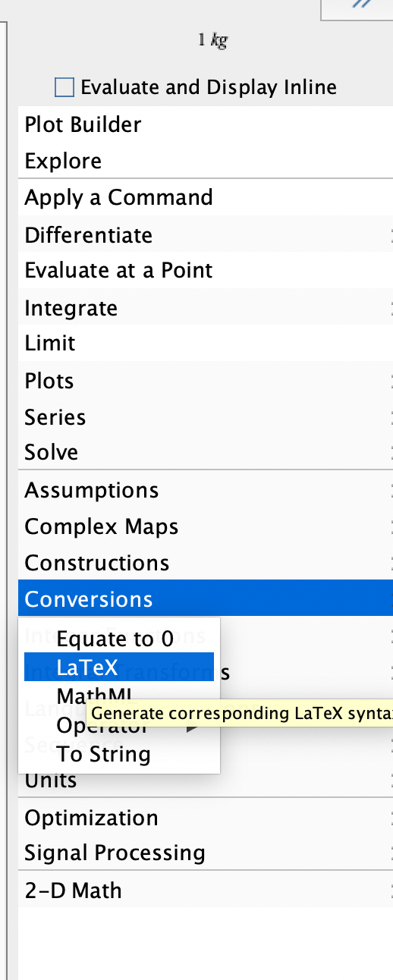Open the Optimization submenu

tap(206, 818)
